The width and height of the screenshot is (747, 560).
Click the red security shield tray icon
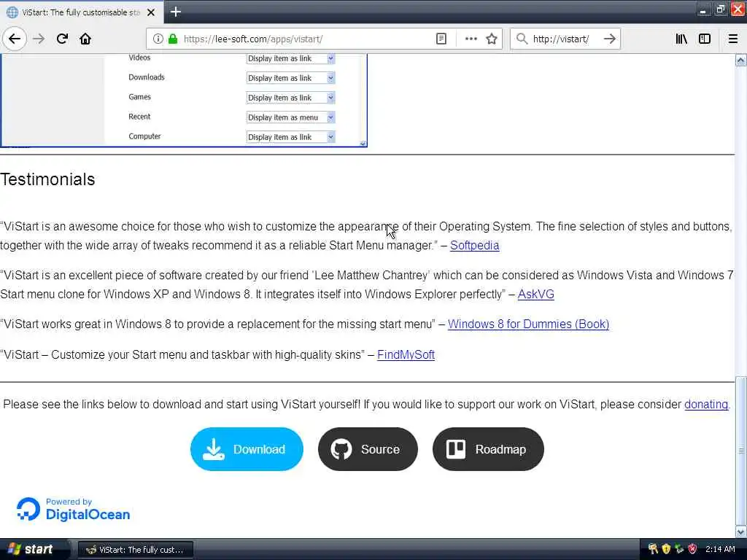click(x=692, y=549)
